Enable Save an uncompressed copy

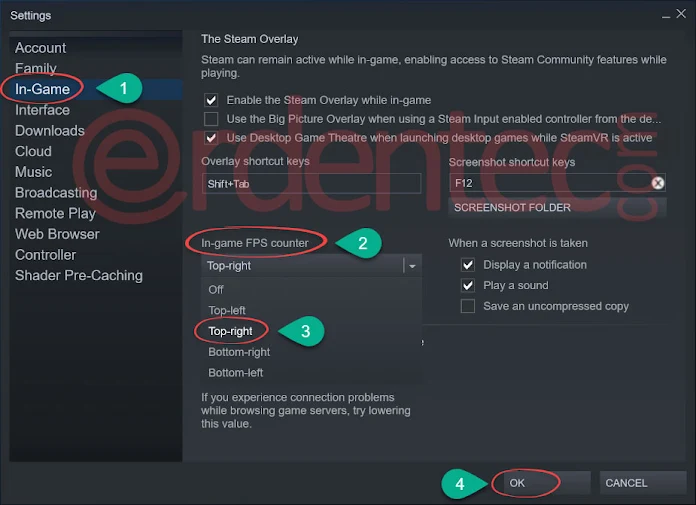click(x=468, y=306)
